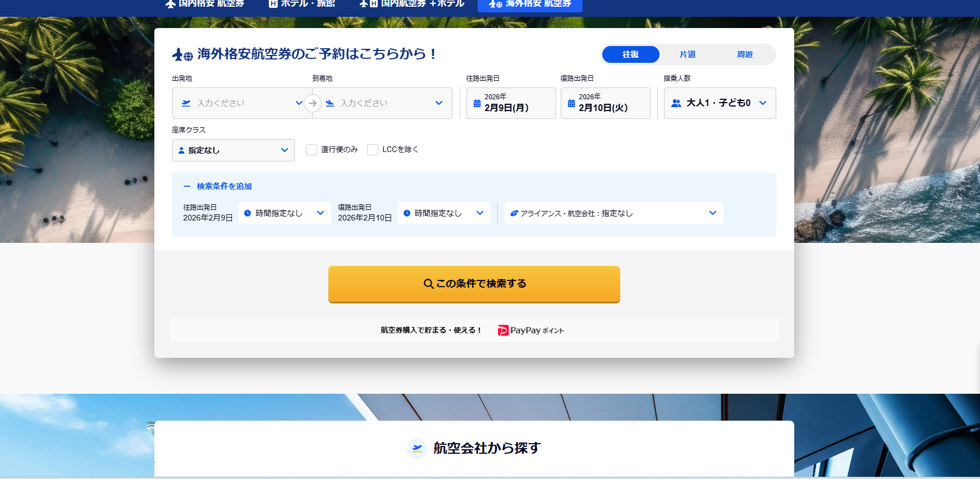Enable the 直行便のみ checkbox
Image resolution: width=980 pixels, height=479 pixels.
(x=312, y=150)
